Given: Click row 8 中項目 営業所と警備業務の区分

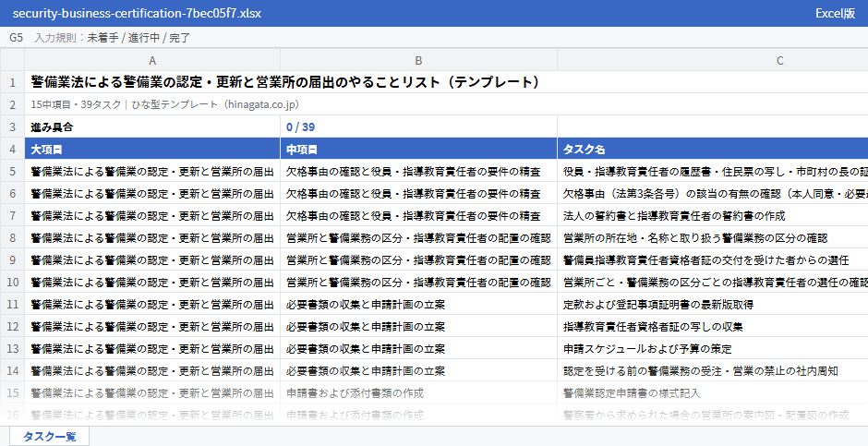Looking at the screenshot, I should tap(418, 237).
